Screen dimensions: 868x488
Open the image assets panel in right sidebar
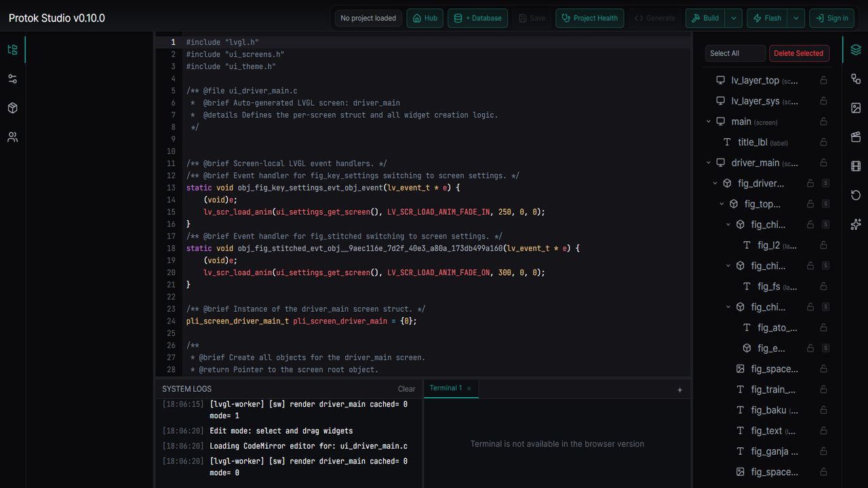pyautogui.click(x=856, y=108)
